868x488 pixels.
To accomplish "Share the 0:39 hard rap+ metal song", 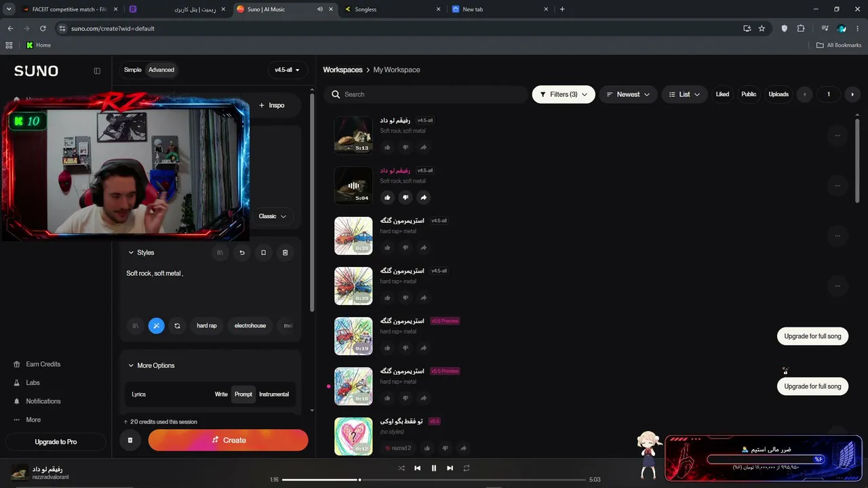I will click(424, 298).
